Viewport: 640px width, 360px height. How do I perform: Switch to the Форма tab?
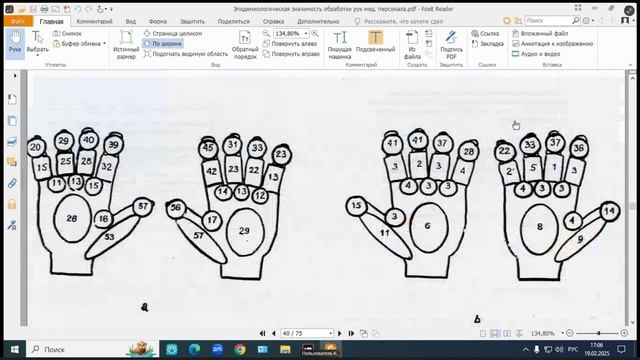pos(158,21)
